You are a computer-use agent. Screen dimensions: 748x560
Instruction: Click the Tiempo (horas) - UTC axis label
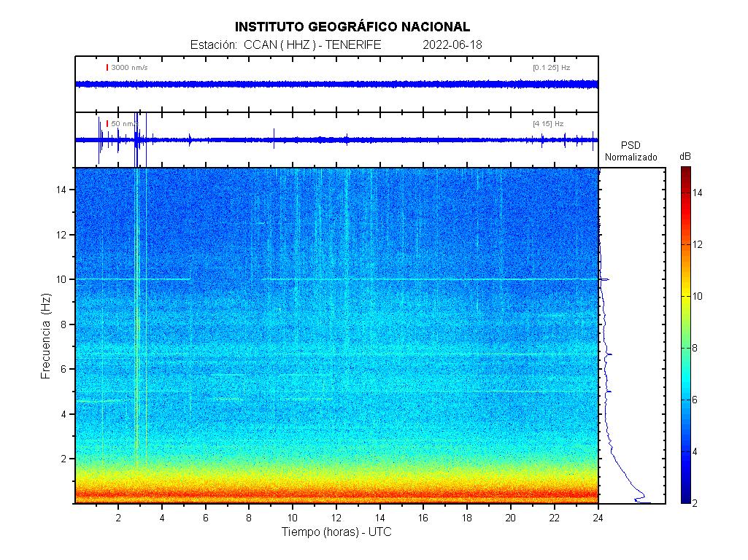tap(336, 532)
